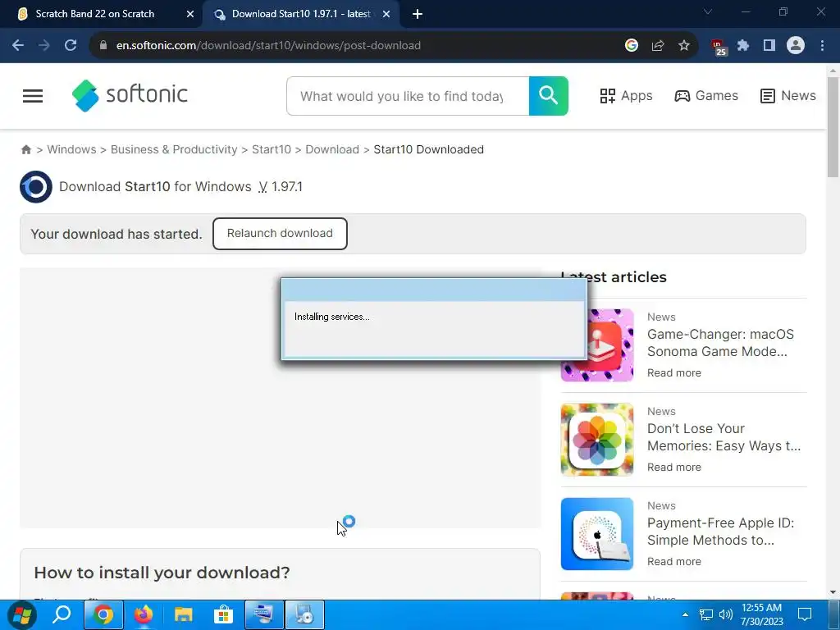This screenshot has width=840, height=630.
Task: Click the teal search magnifier button
Action: 548,96
